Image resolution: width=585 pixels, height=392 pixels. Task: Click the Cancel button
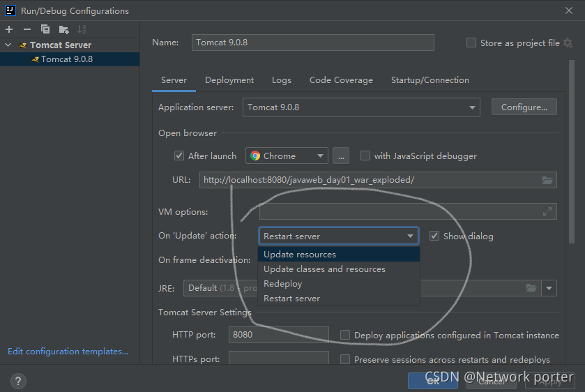tap(492, 381)
